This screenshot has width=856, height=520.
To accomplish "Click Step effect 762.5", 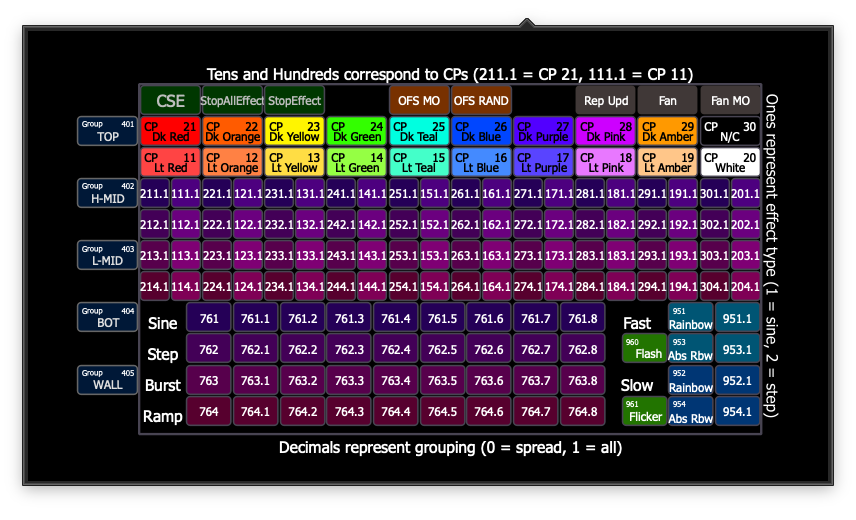I will tap(442, 349).
